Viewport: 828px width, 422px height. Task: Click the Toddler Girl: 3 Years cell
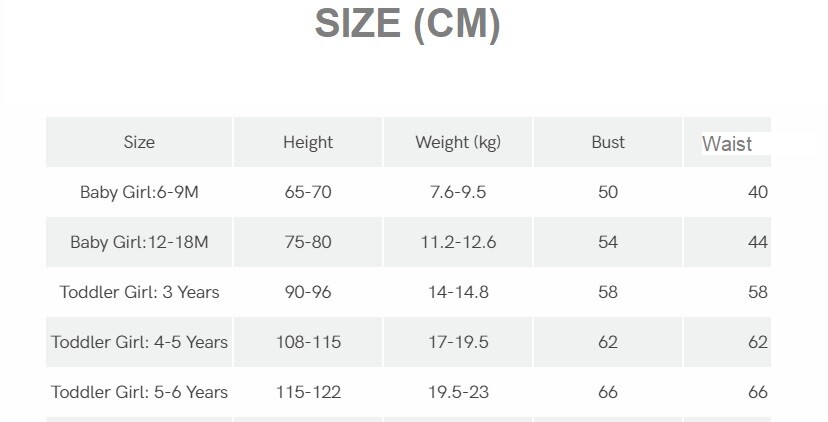tap(139, 292)
